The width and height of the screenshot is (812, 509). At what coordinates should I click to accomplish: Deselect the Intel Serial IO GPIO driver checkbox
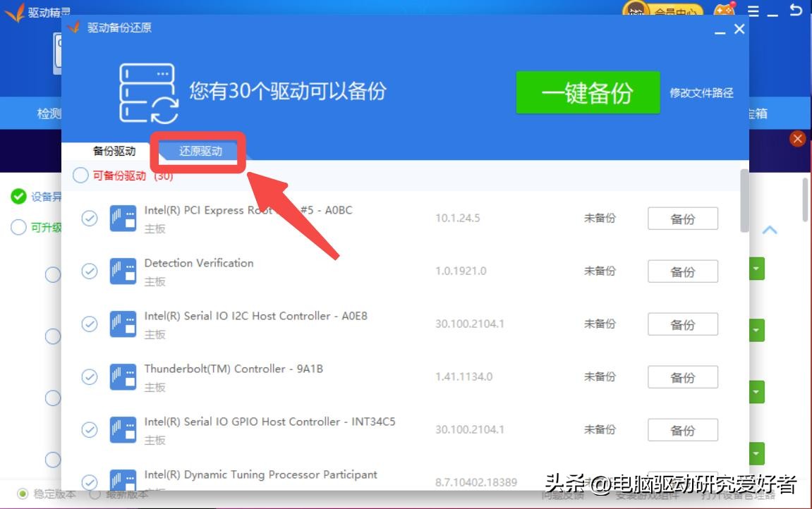click(89, 429)
